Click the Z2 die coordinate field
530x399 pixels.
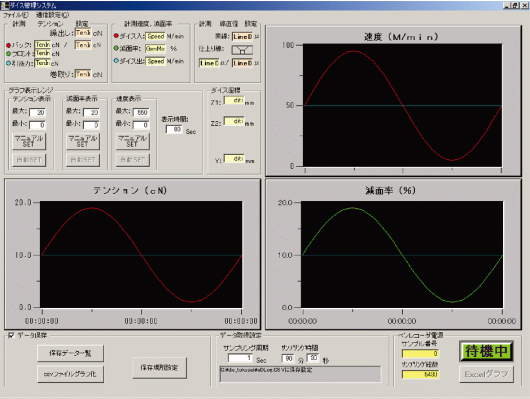pyautogui.click(x=234, y=121)
